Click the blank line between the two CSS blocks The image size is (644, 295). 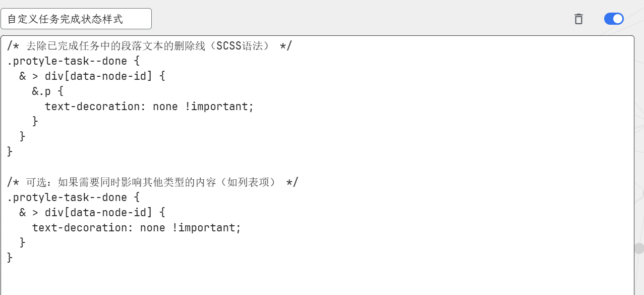[151, 167]
